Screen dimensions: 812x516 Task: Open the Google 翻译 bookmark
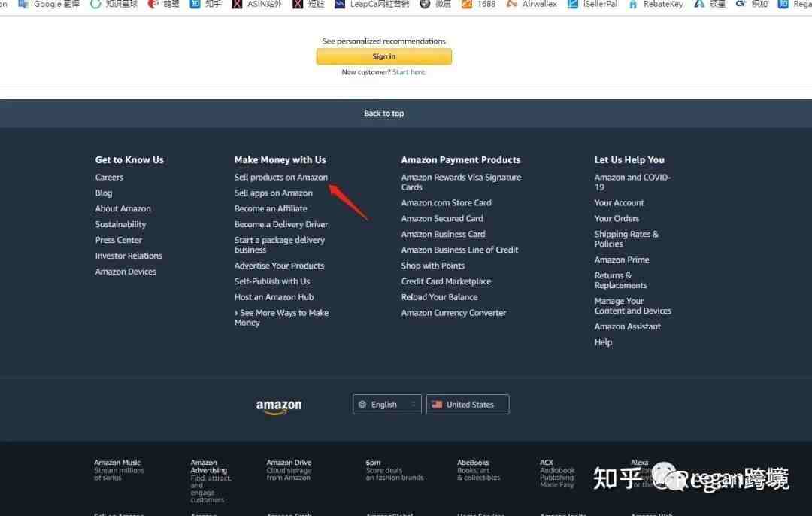point(49,5)
